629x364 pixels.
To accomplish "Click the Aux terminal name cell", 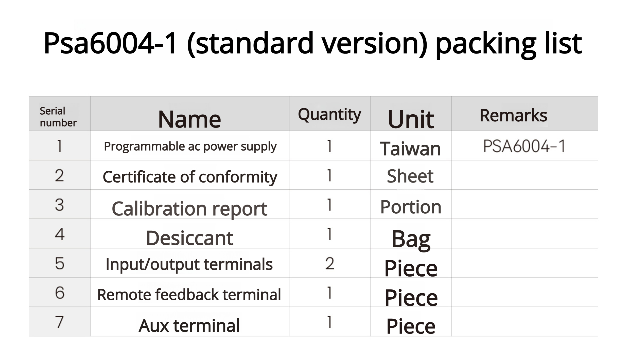I will tap(189, 325).
